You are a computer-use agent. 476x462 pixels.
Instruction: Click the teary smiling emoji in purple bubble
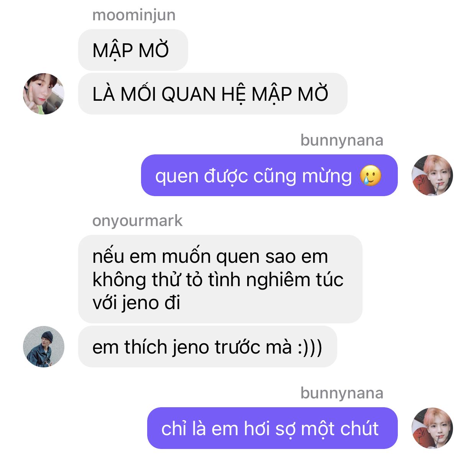click(371, 176)
